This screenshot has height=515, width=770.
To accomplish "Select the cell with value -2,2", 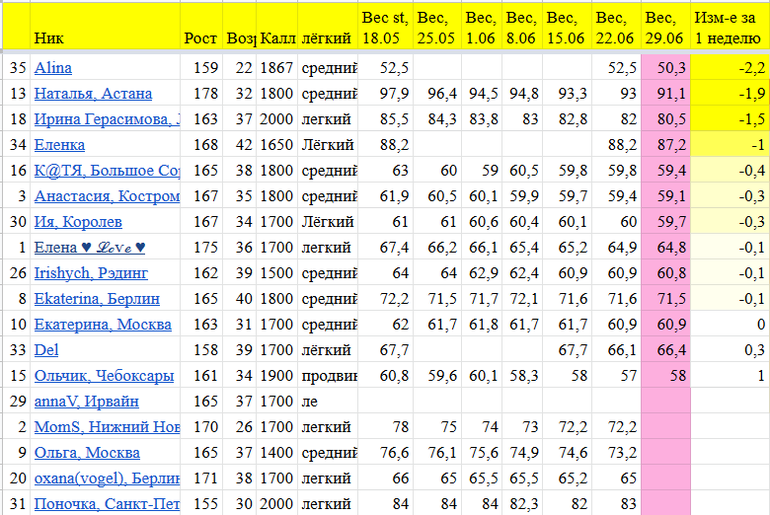I will tap(729, 68).
